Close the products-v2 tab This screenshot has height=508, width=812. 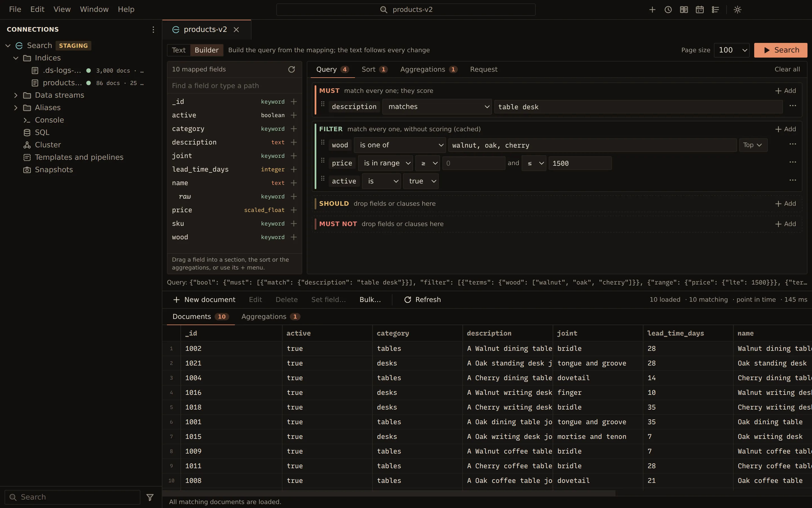(236, 30)
